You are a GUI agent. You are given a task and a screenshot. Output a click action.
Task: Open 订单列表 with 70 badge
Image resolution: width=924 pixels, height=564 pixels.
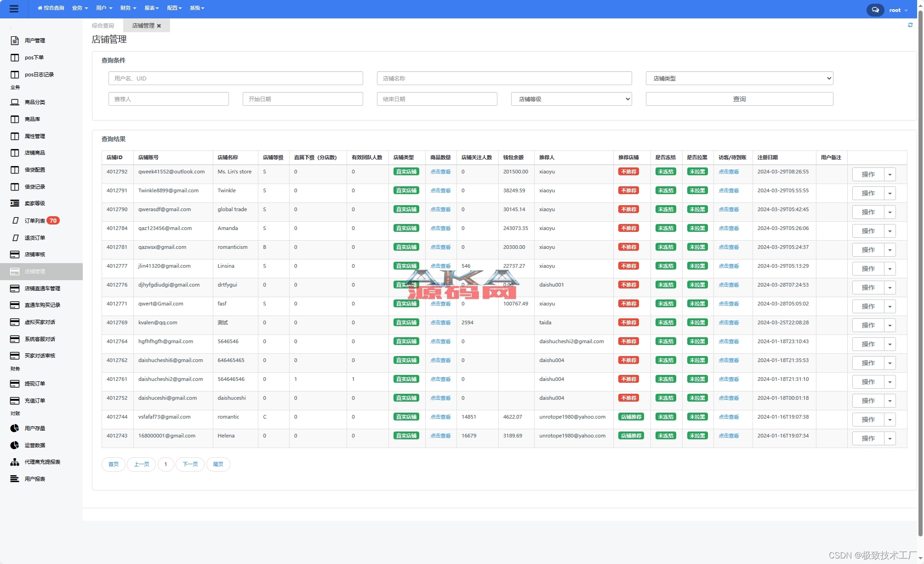(x=35, y=221)
